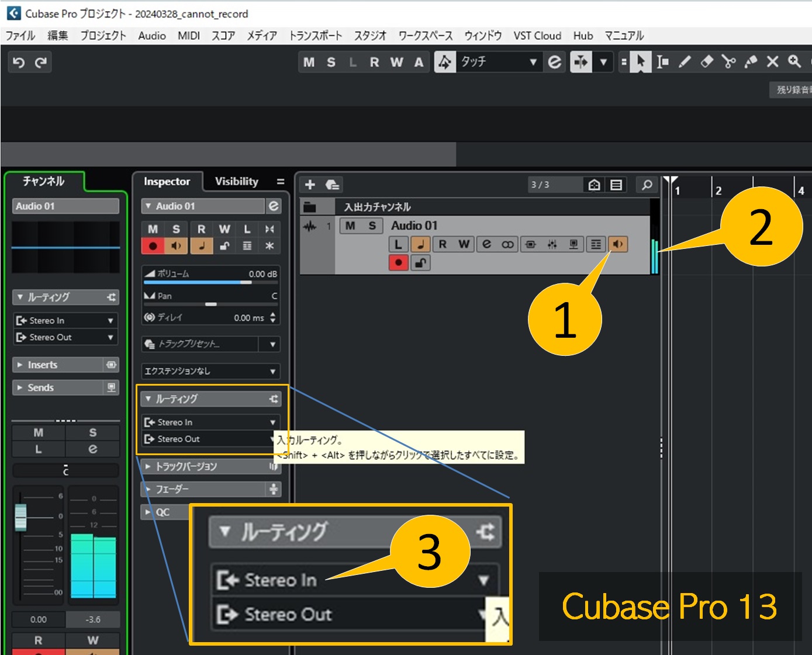Select the Erase tool
This screenshot has width=812, height=655.
click(707, 62)
